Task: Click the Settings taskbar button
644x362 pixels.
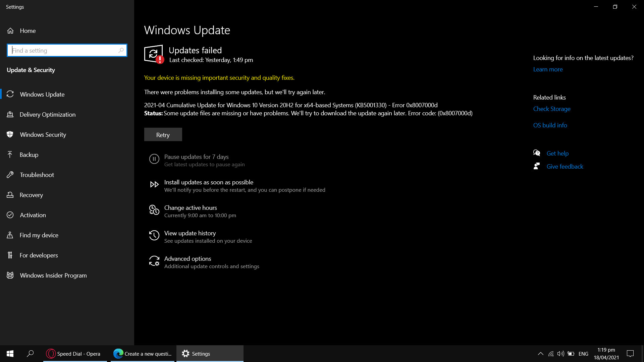Action: (x=210, y=354)
